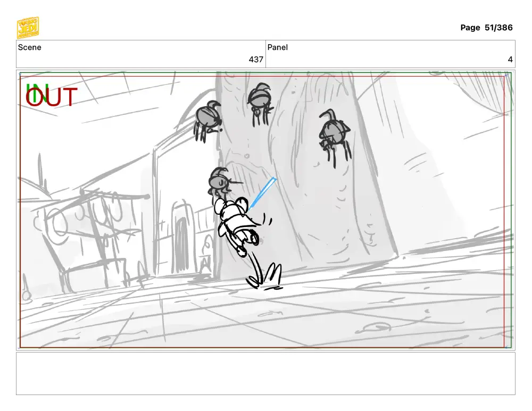Click the empty notes box below the panel

pos(265,373)
